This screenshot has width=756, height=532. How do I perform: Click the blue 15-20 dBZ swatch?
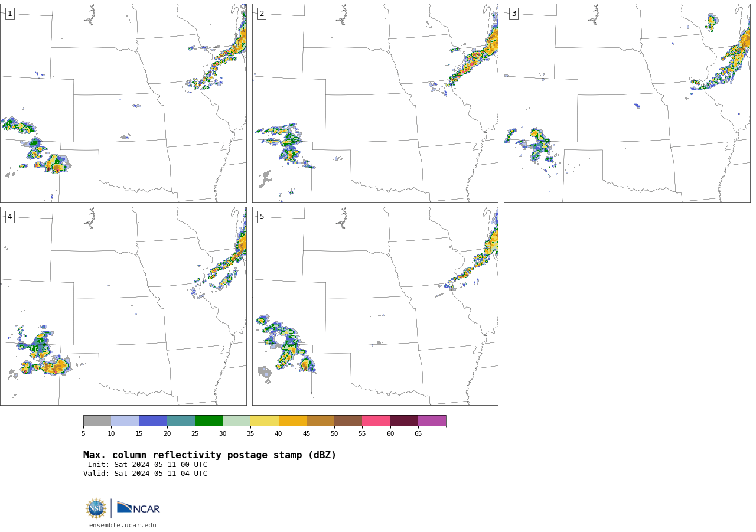153,420
